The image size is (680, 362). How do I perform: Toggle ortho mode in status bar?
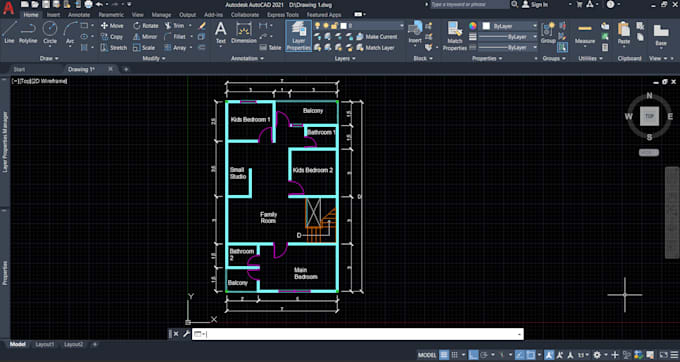[x=474, y=355]
